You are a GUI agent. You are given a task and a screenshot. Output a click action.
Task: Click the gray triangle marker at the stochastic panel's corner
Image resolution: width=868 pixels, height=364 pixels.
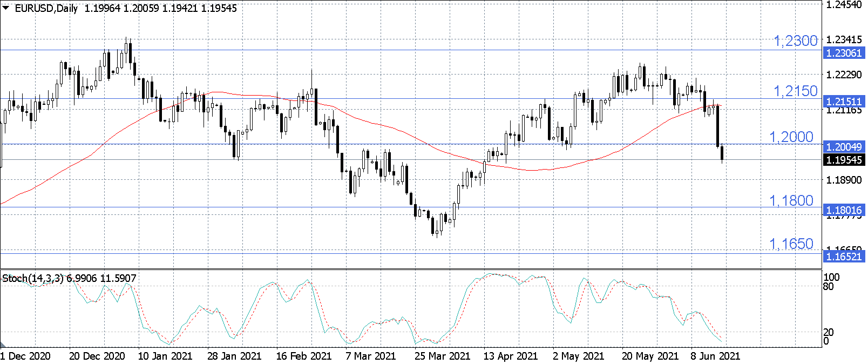(x=3, y=344)
